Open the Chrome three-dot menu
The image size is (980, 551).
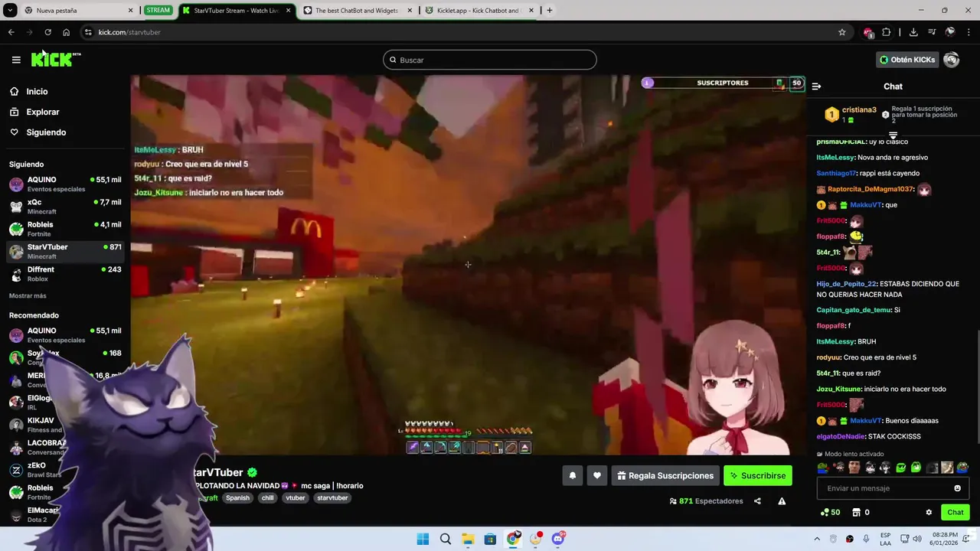969,32
